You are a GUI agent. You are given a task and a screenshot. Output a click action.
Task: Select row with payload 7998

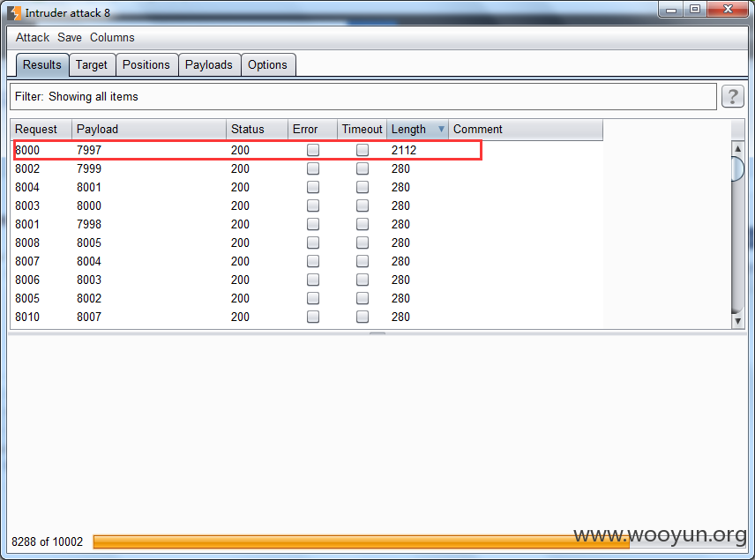[x=307, y=224]
